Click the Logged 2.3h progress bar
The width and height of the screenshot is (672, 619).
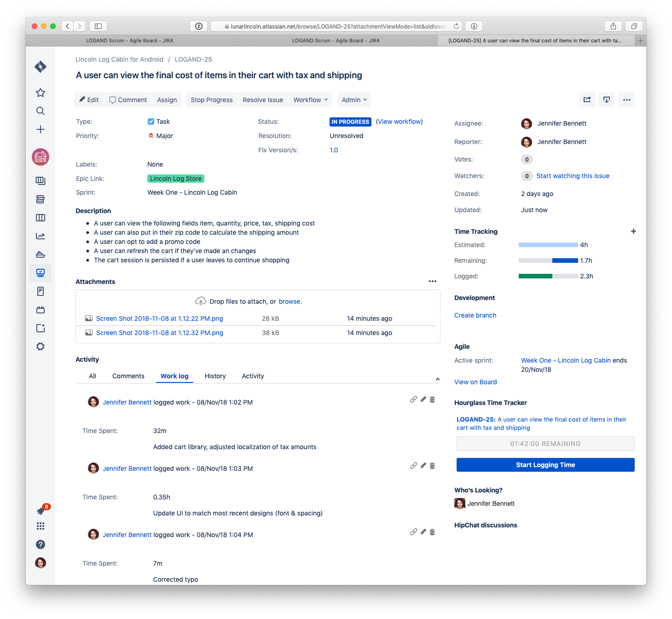click(x=548, y=276)
